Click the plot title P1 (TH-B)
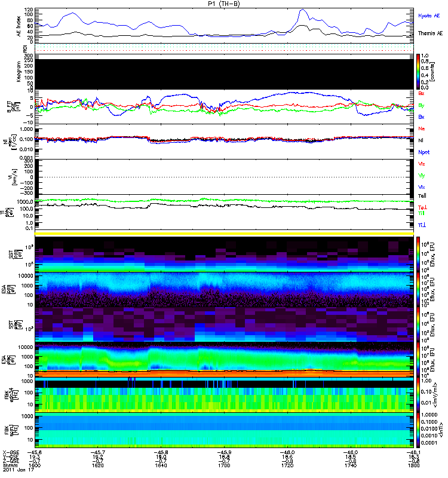 (x=224, y=4)
